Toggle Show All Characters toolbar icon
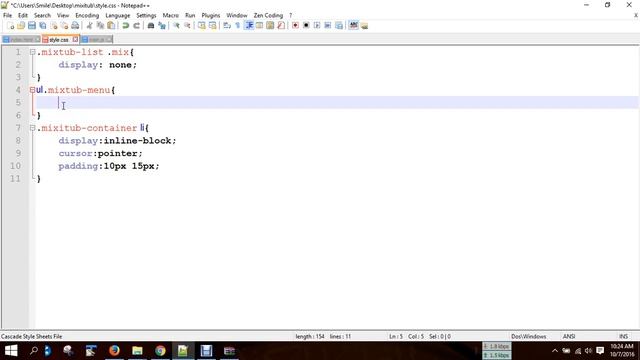This screenshot has height=360, width=640. 238,26
